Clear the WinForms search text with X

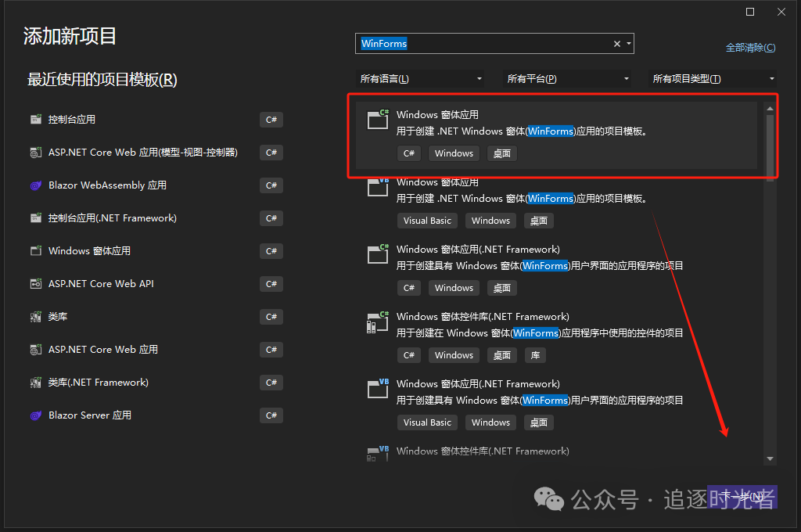(616, 45)
